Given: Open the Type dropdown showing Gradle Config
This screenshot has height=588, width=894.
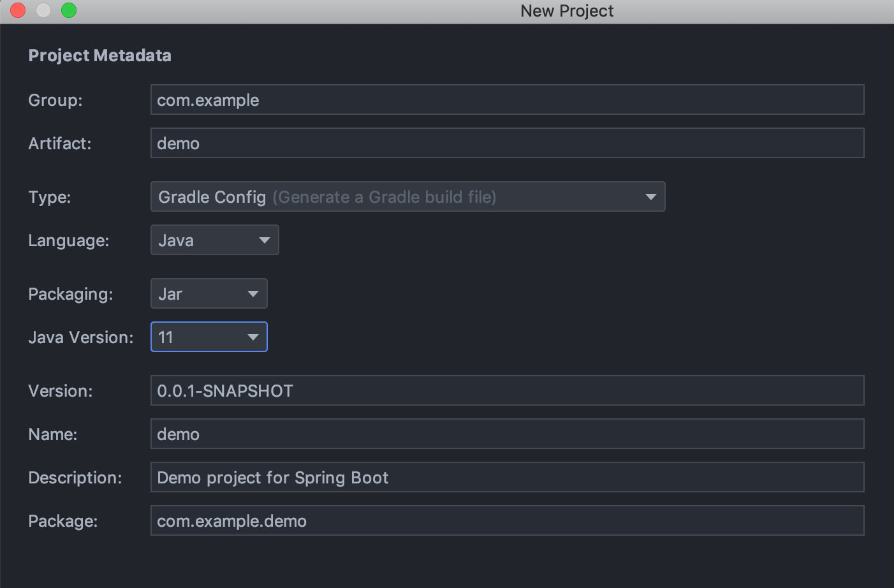Looking at the screenshot, I should click(x=407, y=197).
